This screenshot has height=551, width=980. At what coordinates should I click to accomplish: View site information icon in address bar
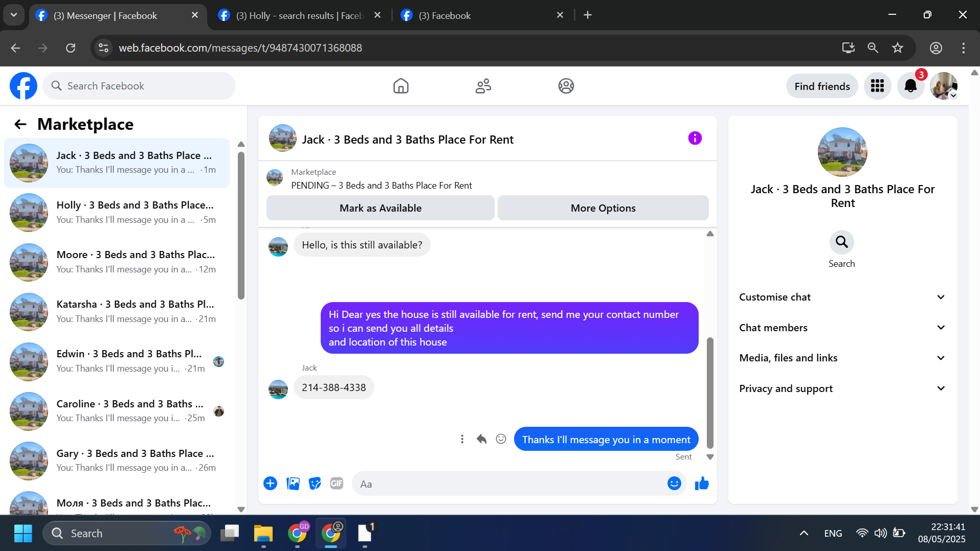[x=103, y=48]
